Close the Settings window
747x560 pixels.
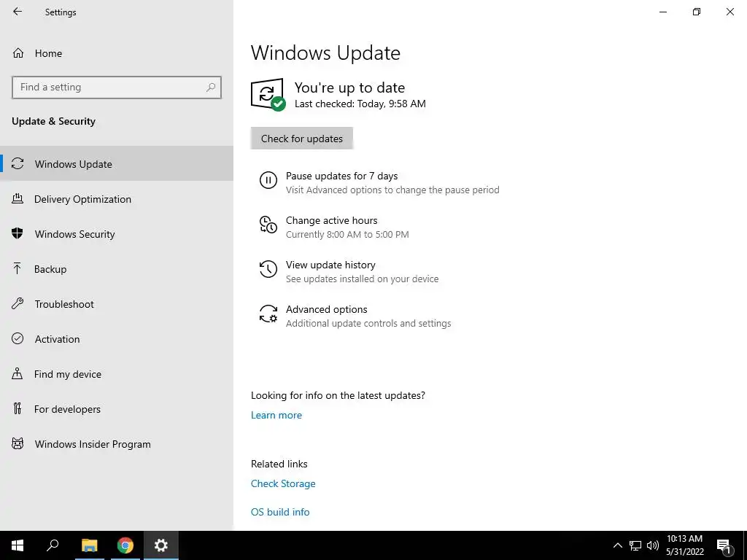[x=729, y=12]
